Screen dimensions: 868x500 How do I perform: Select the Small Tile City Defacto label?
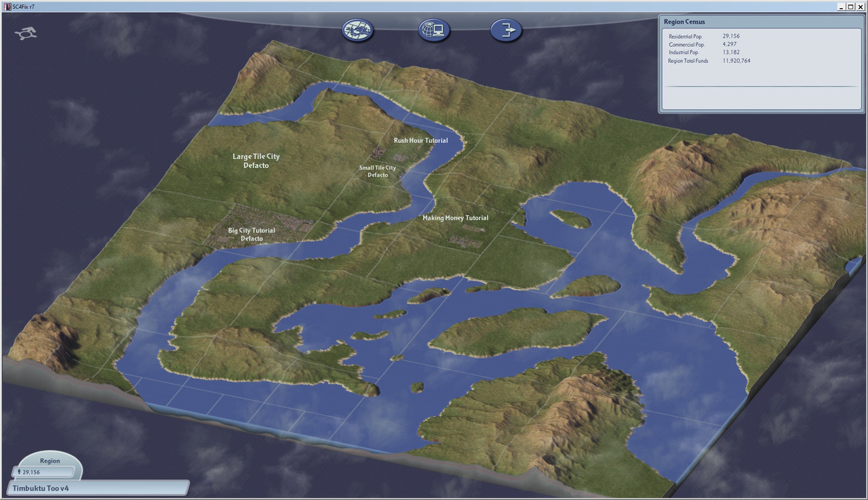(x=378, y=171)
